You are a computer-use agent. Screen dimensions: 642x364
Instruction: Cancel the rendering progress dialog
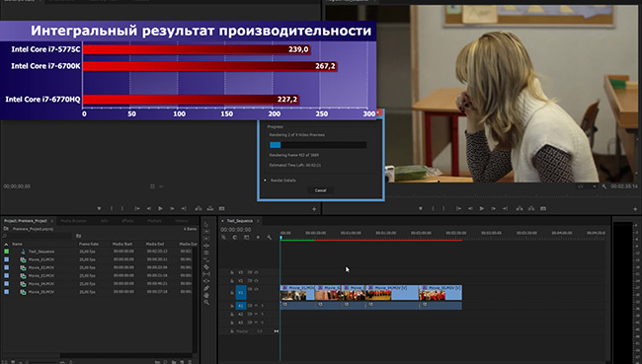[x=321, y=190]
